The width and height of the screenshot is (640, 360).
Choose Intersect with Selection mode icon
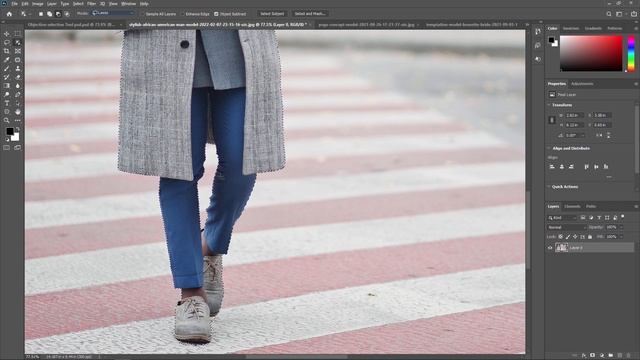click(67, 14)
